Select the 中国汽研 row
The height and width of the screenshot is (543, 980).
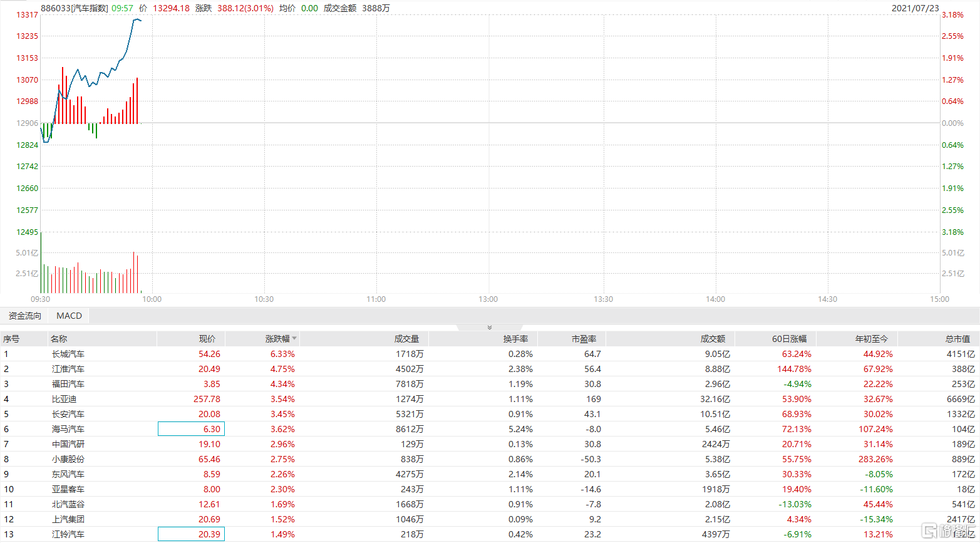click(490, 444)
